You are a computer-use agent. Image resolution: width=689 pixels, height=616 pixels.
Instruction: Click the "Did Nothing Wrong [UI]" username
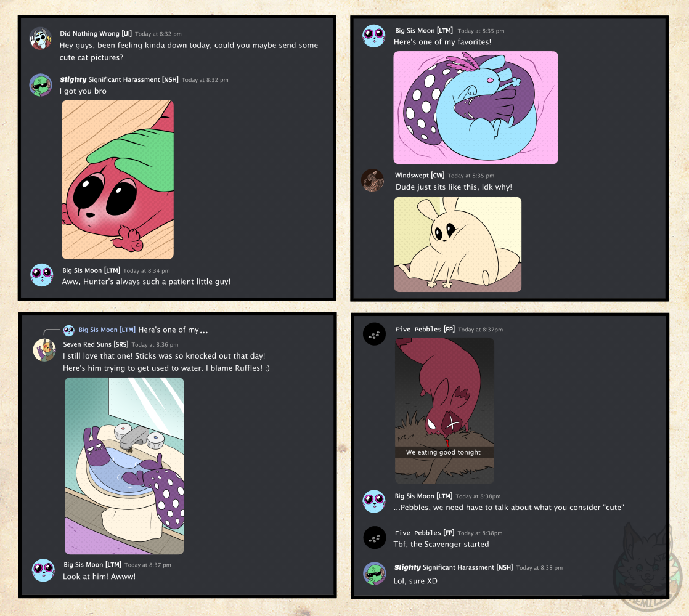point(96,33)
